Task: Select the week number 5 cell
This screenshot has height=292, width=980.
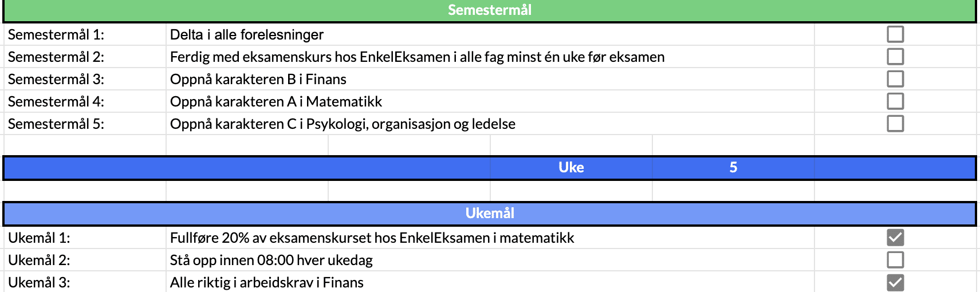Action: click(x=733, y=168)
